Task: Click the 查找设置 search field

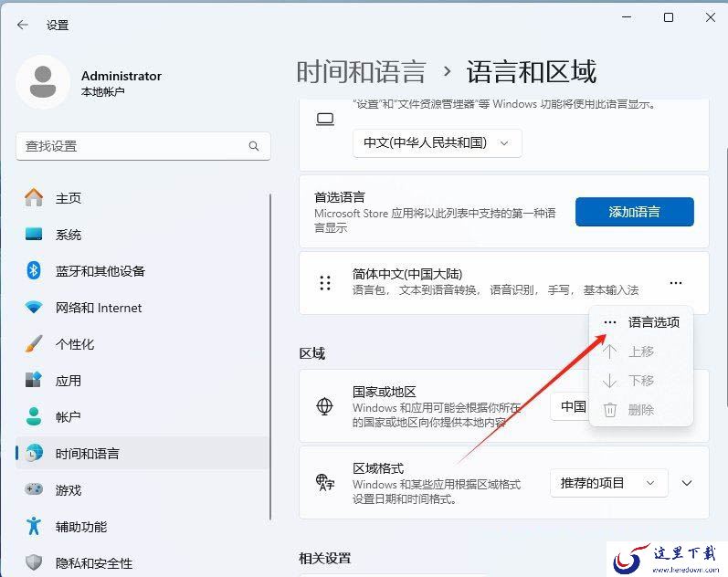Action: 143,146
